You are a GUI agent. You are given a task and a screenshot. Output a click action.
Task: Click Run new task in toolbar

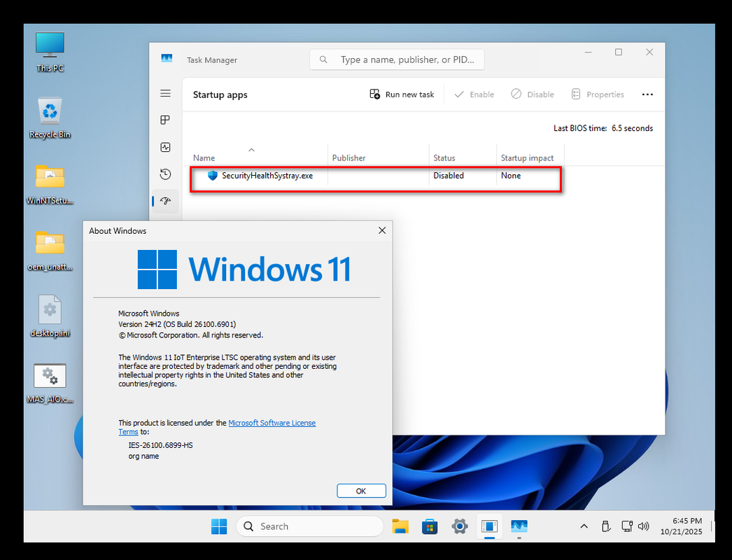[402, 94]
